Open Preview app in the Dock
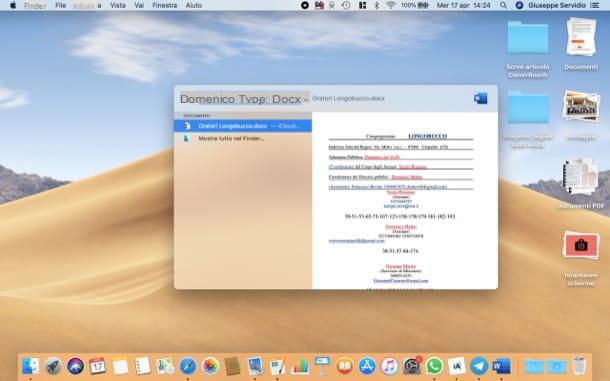Screen dimensions: 610x381 tap(255, 366)
